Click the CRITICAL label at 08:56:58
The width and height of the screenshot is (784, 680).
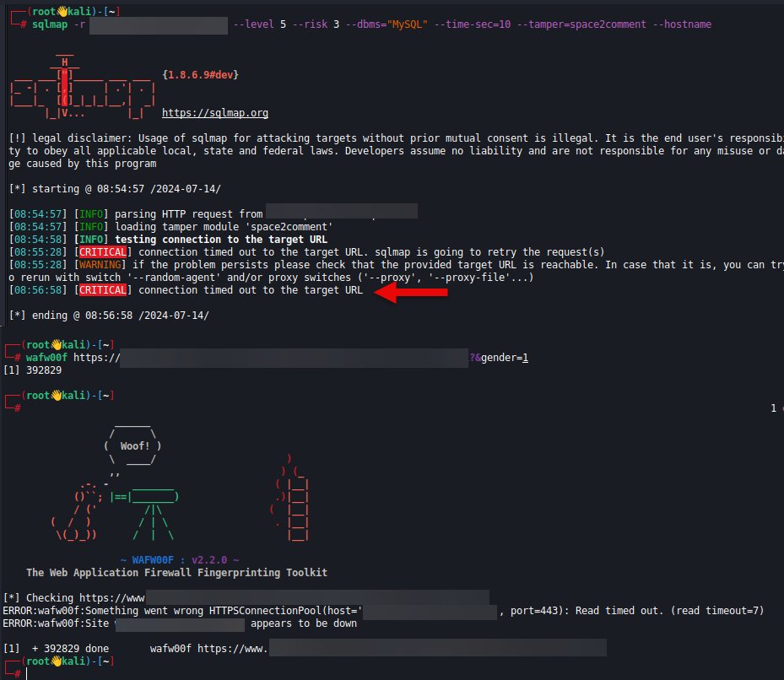103,290
